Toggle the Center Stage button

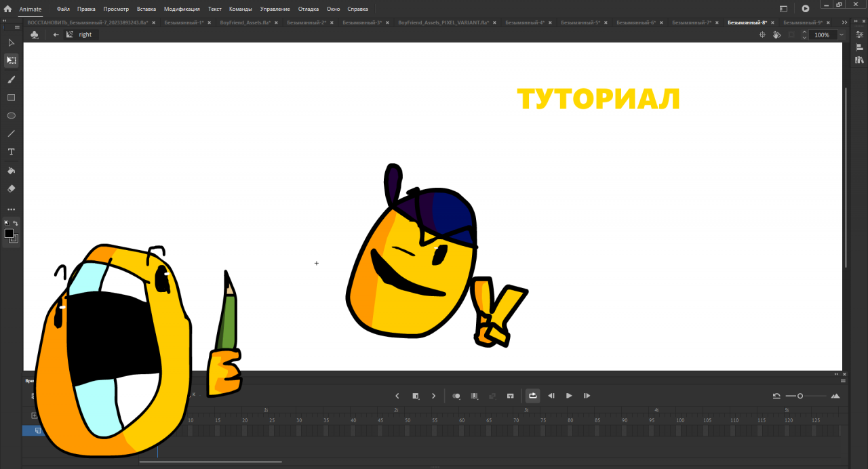(762, 35)
